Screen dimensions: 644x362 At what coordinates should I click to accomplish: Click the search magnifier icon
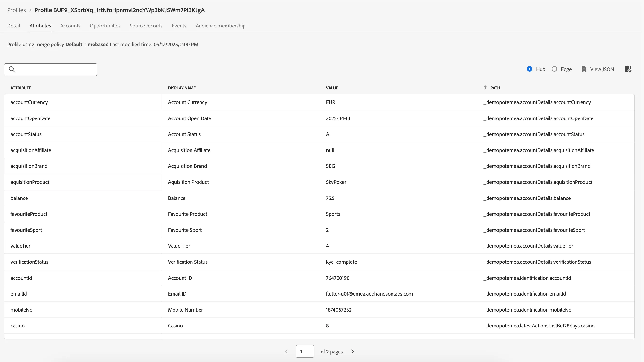(x=12, y=69)
